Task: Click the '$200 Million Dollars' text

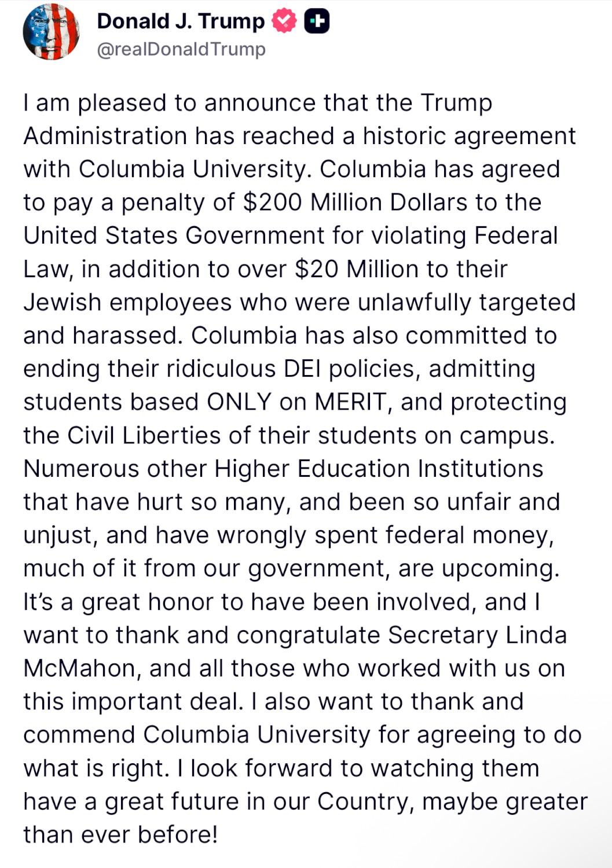Action: 355,203
